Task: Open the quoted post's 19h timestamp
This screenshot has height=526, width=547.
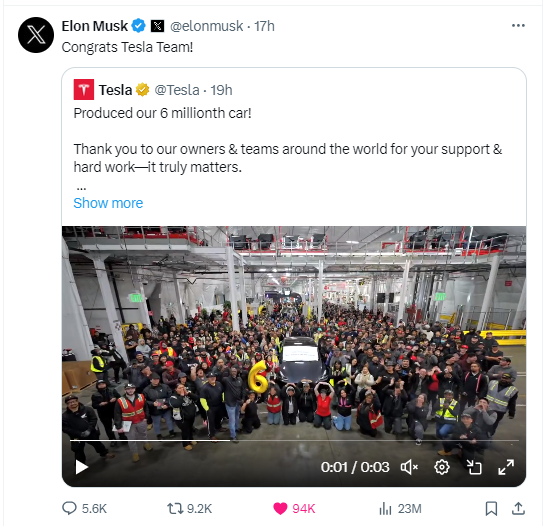Action: pyautogui.click(x=221, y=90)
